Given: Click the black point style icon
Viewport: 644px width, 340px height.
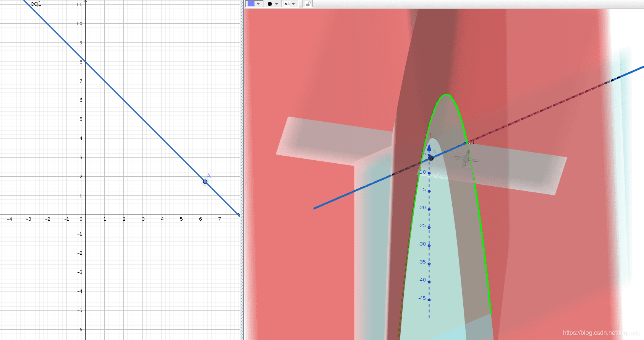Looking at the screenshot, I should (270, 4).
